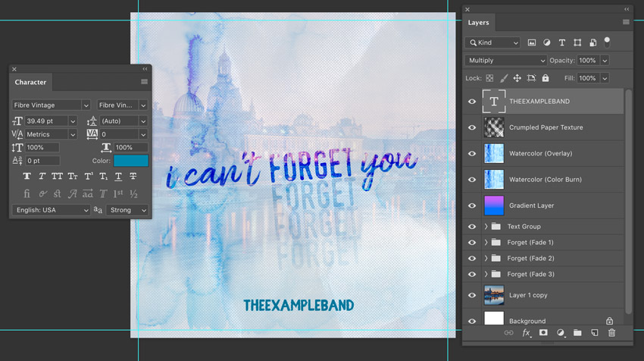Viewport: 644px width, 361px height.
Task: Open Layers panel menu
Action: pyautogui.click(x=626, y=22)
